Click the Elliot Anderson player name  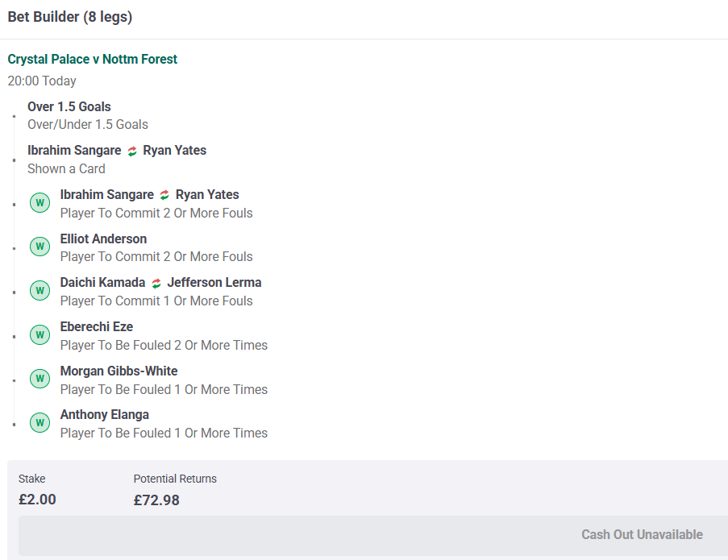coord(103,239)
